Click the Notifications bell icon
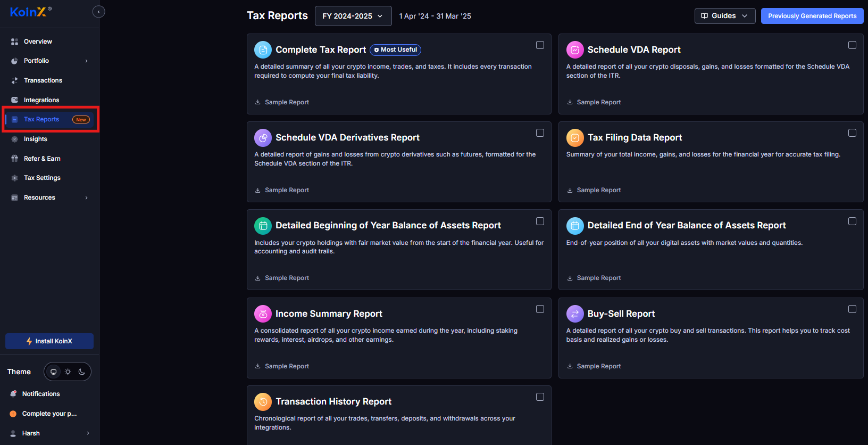 (13, 394)
